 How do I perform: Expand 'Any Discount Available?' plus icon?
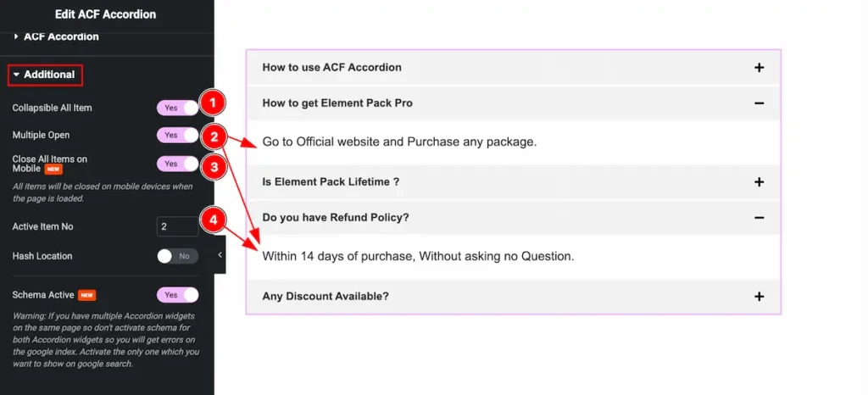759,297
